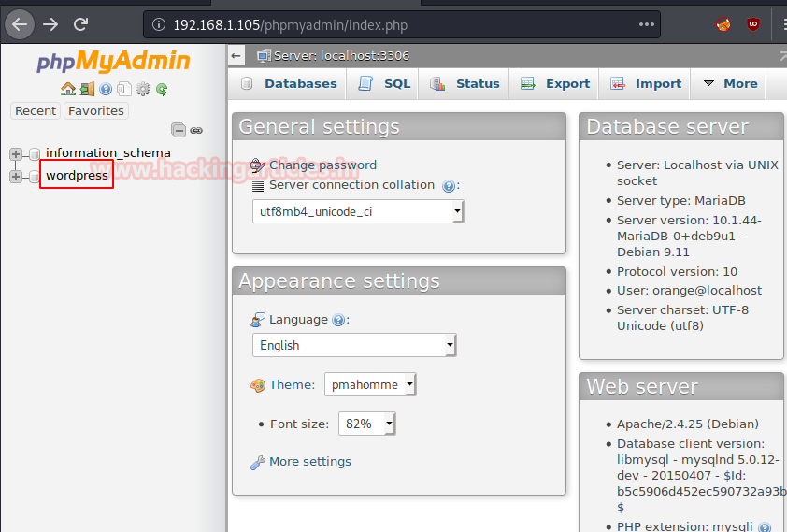Show the Favorites tables list
This screenshot has height=532, width=787.
coord(96,110)
